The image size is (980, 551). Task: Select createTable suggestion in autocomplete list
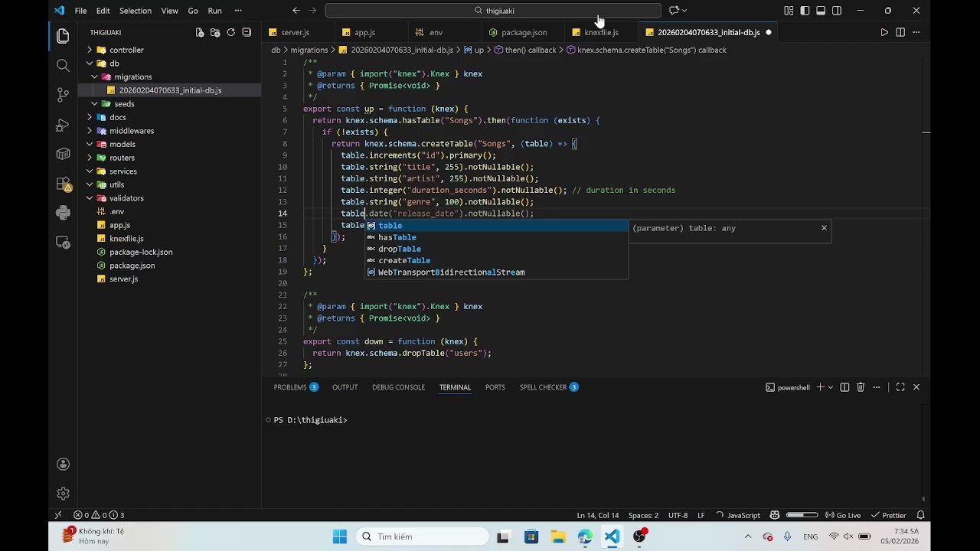[x=496, y=260]
